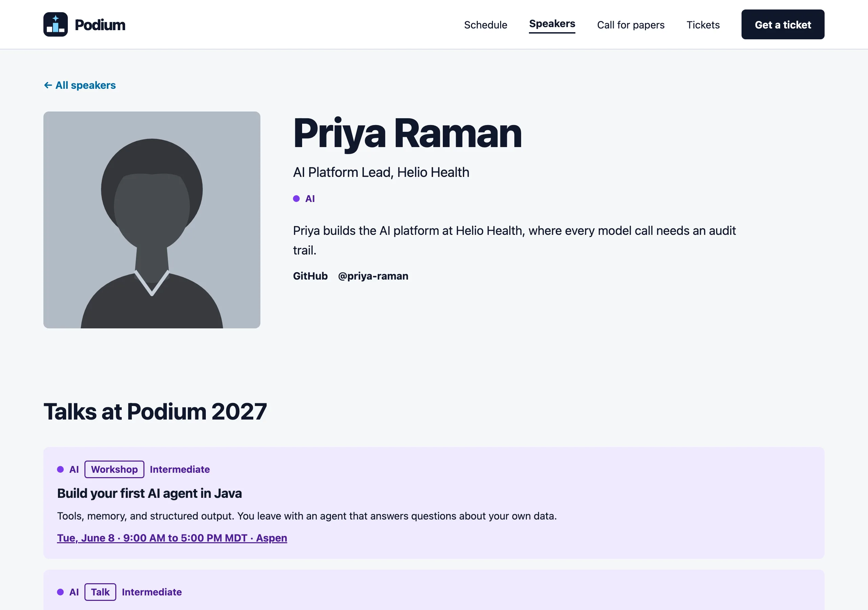Click the Intermediate label on Talk card

click(152, 592)
